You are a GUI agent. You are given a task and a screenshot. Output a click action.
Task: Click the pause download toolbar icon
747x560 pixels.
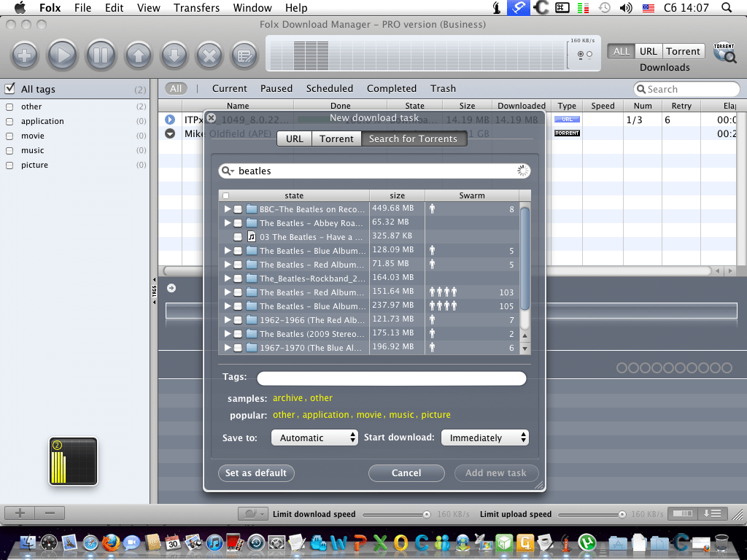click(100, 55)
